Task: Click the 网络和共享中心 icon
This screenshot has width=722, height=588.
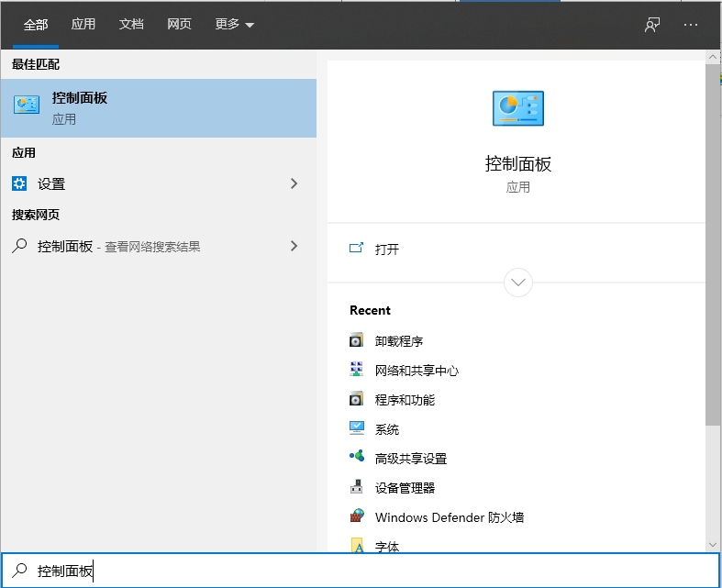Action: [357, 371]
